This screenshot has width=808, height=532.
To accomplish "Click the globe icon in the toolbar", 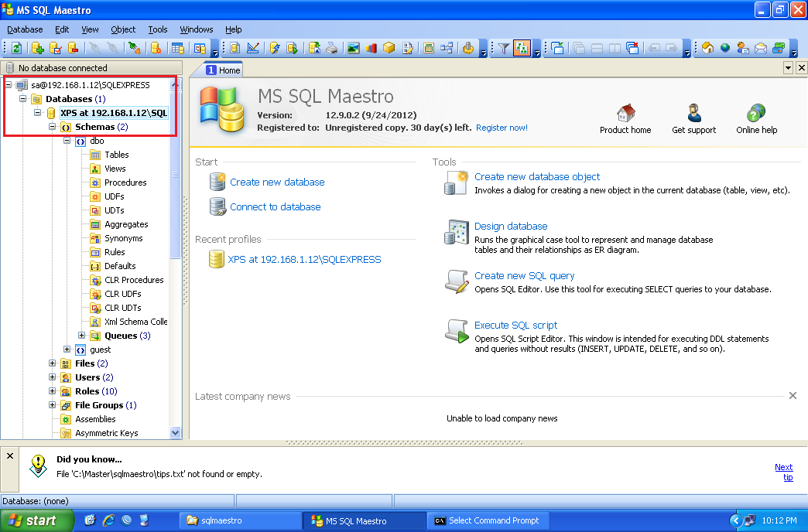I will 725,49.
